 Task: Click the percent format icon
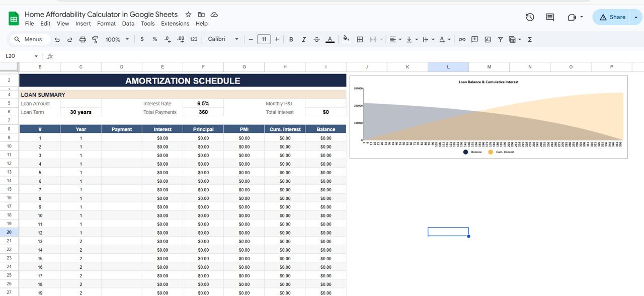pyautogui.click(x=154, y=39)
